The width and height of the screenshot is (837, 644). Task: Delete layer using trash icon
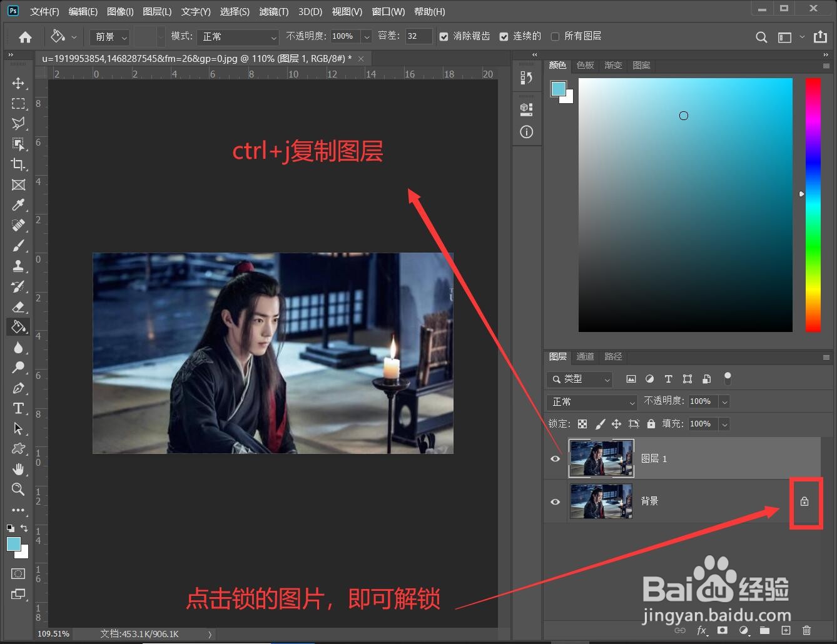(807, 630)
